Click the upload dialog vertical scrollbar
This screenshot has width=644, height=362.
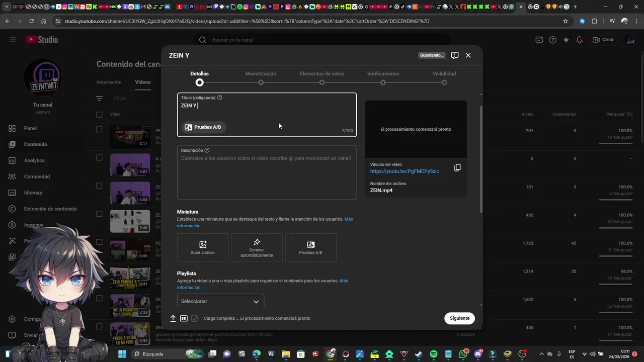481,158
